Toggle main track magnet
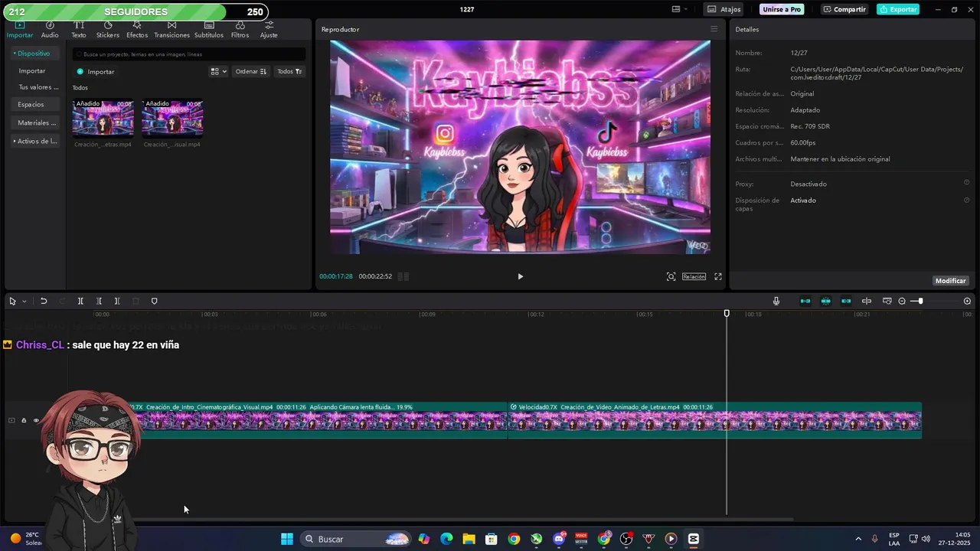Screen dimensions: 980x551 (805, 302)
